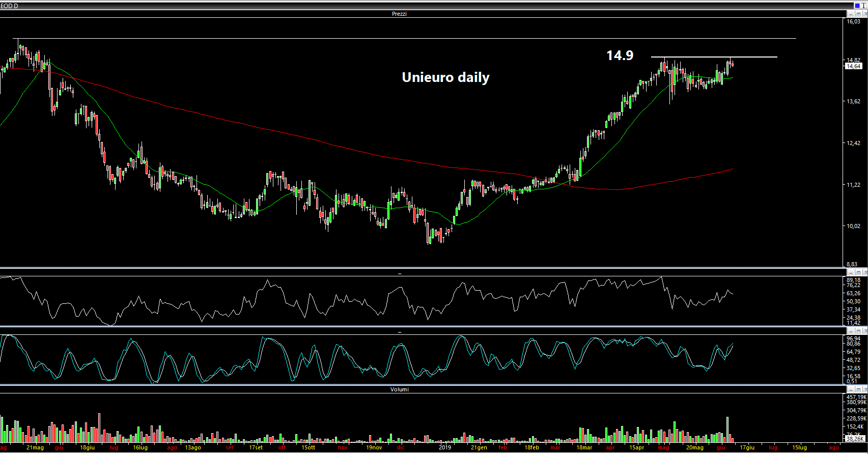The image size is (868, 454).
Task: Click the blue square icon in title bar
Action: pos(857,6)
